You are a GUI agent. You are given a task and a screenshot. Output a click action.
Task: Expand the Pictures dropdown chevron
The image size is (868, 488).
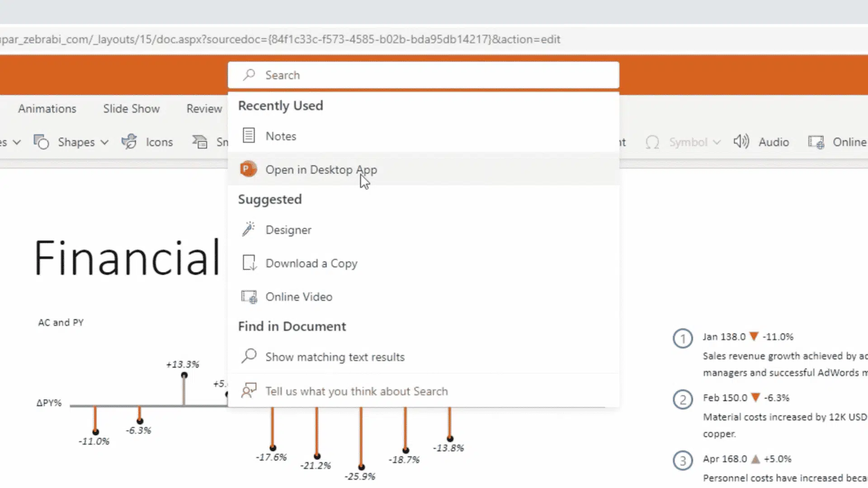point(17,142)
